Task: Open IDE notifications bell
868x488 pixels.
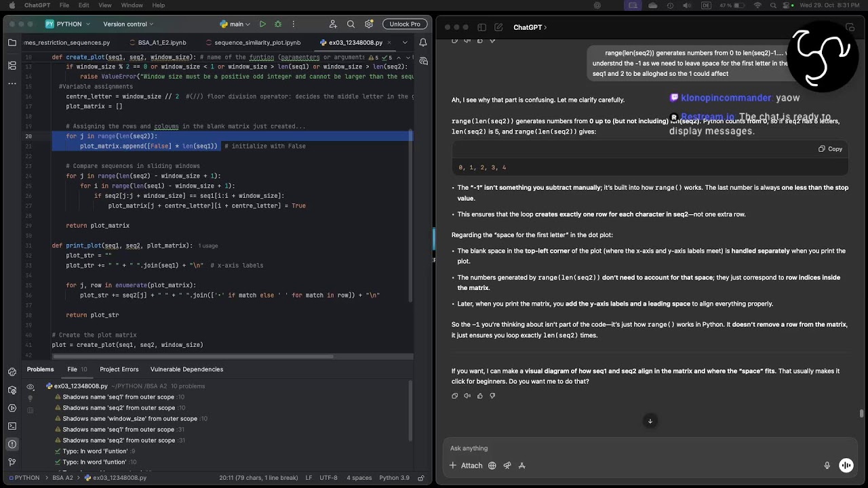Action: pos(423,43)
